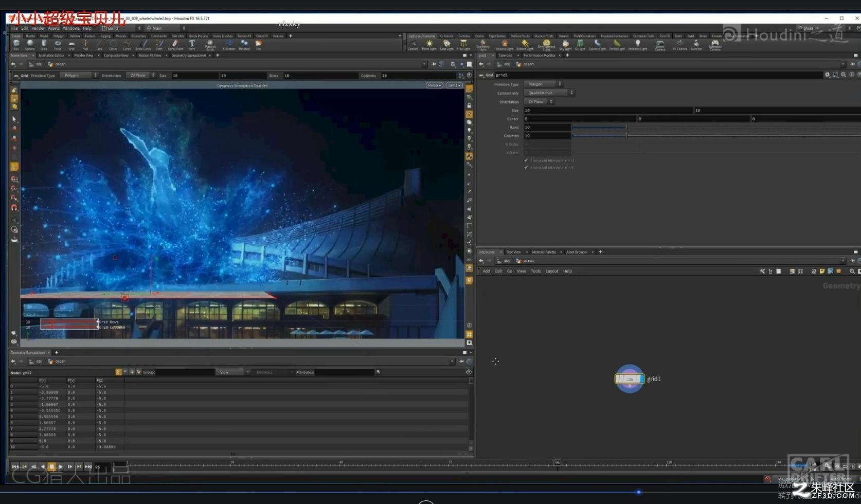The width and height of the screenshot is (861, 504).
Task: Select the Spray Paint shelf tool
Action: (175, 45)
